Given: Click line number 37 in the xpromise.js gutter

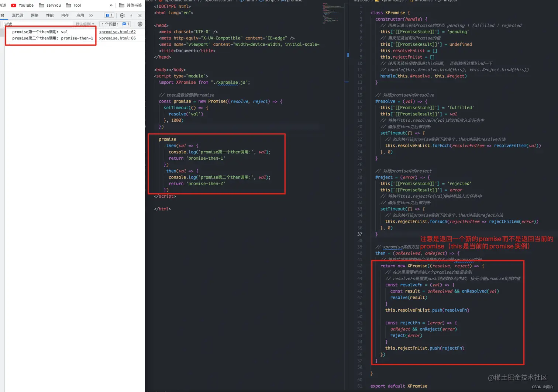Looking at the screenshot, I should click(359, 234).
